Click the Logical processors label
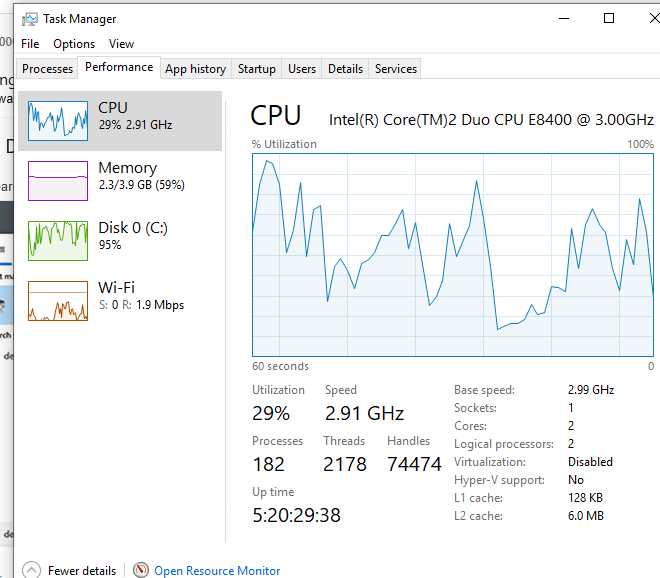The image size is (660, 578). pyautogui.click(x=504, y=444)
